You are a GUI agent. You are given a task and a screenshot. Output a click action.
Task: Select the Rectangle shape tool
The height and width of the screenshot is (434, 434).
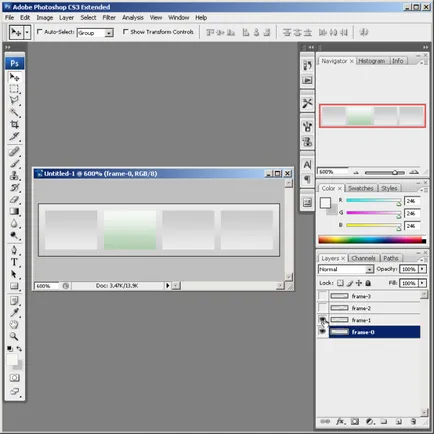pyautogui.click(x=14, y=286)
